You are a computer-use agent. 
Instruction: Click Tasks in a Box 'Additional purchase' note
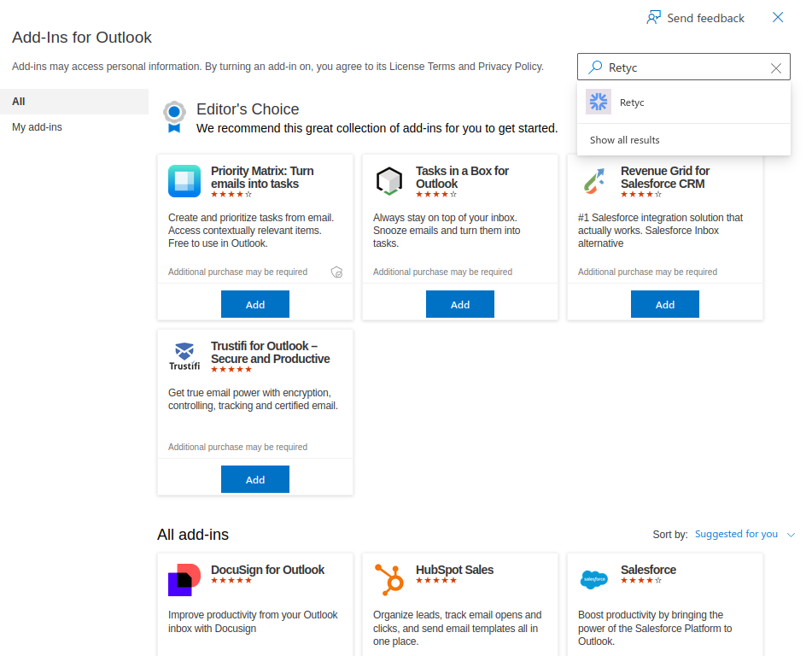coord(443,272)
